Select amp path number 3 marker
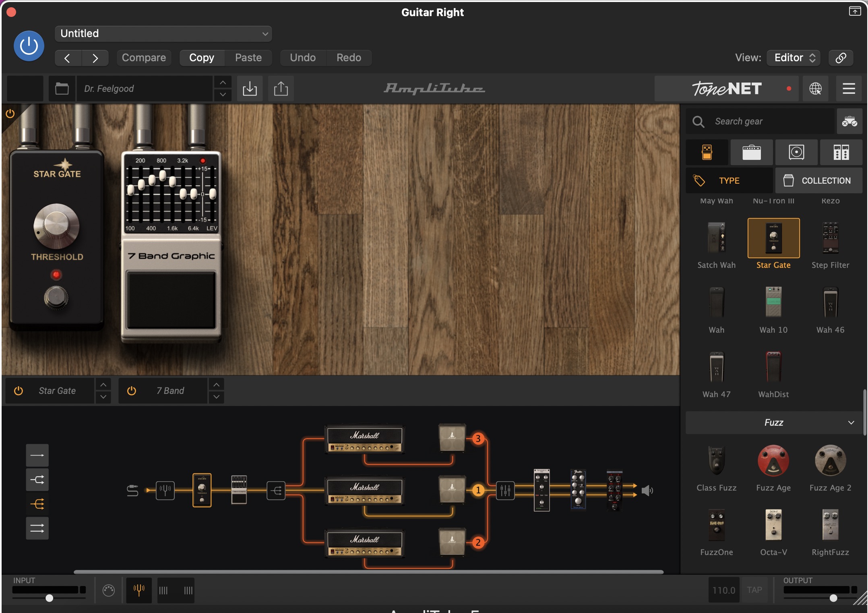Image resolution: width=868 pixels, height=613 pixels. coord(478,439)
